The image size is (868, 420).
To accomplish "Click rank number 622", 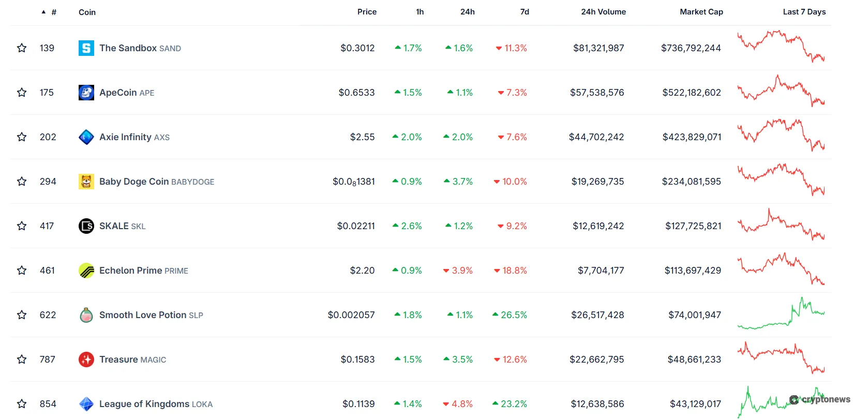I will [x=48, y=315].
